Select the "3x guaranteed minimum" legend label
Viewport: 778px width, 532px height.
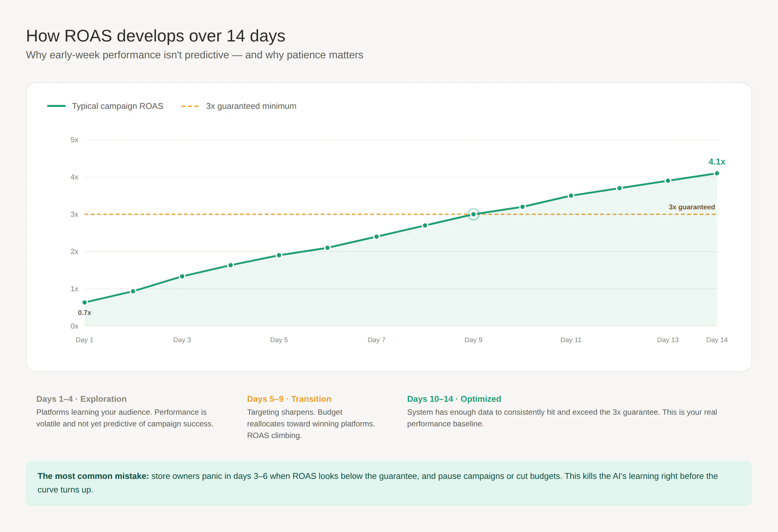[x=251, y=106]
